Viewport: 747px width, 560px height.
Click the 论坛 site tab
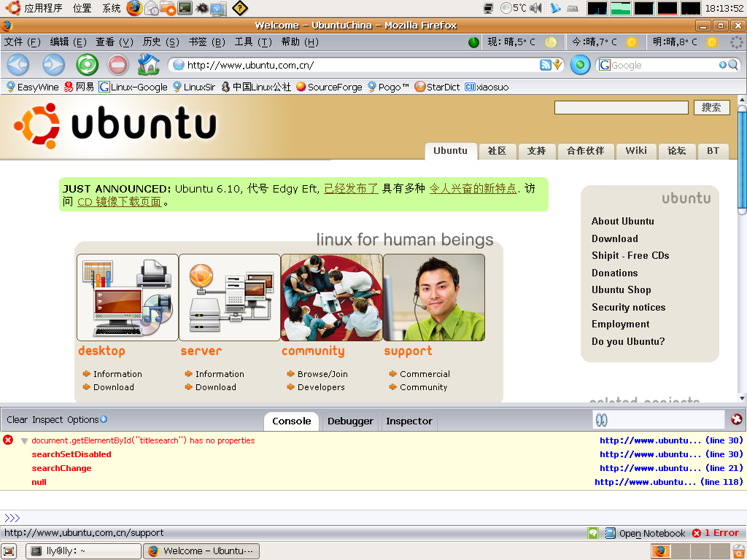(x=676, y=151)
